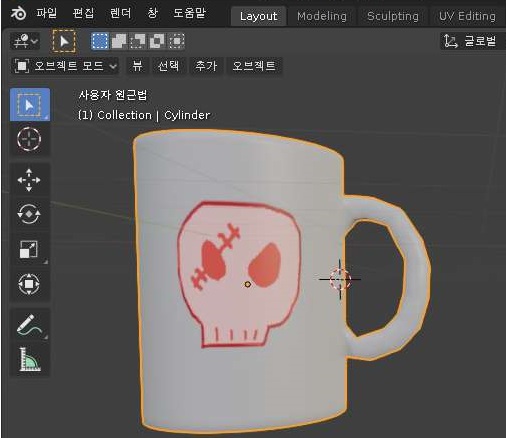This screenshot has width=506, height=438.
Task: Choose the extend selection mode
Action: [x=119, y=41]
